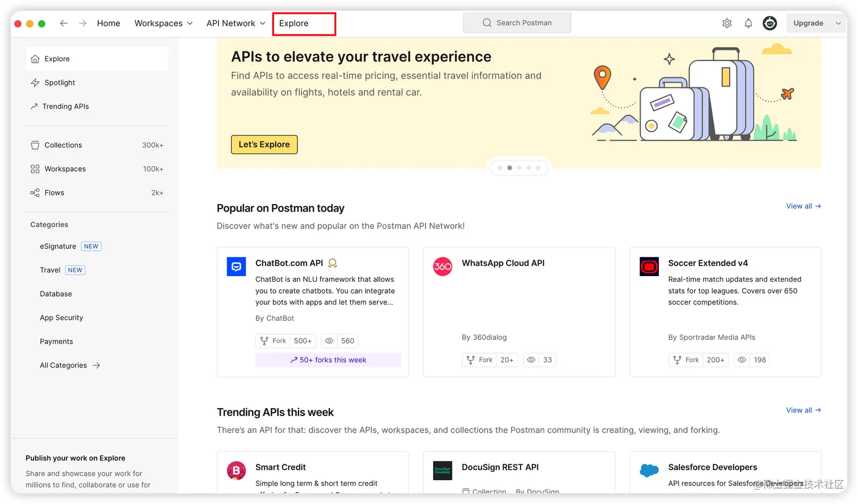Select the third carousel dot
This screenshot has width=858, height=504.
click(519, 168)
